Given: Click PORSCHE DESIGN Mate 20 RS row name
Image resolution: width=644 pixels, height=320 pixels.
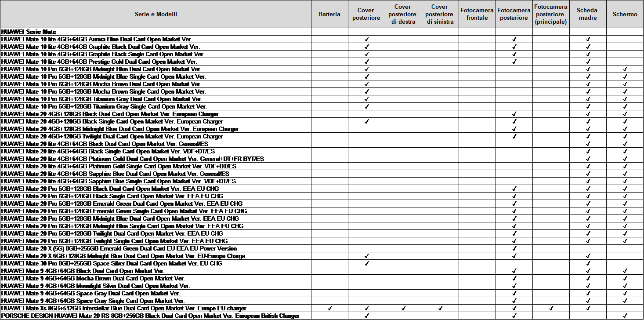Looking at the screenshot, I should [151, 316].
